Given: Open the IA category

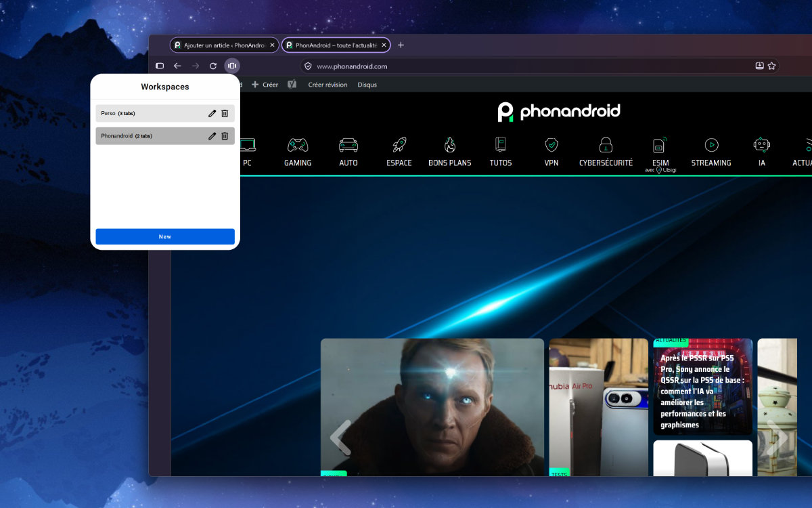Looking at the screenshot, I should 762,152.
